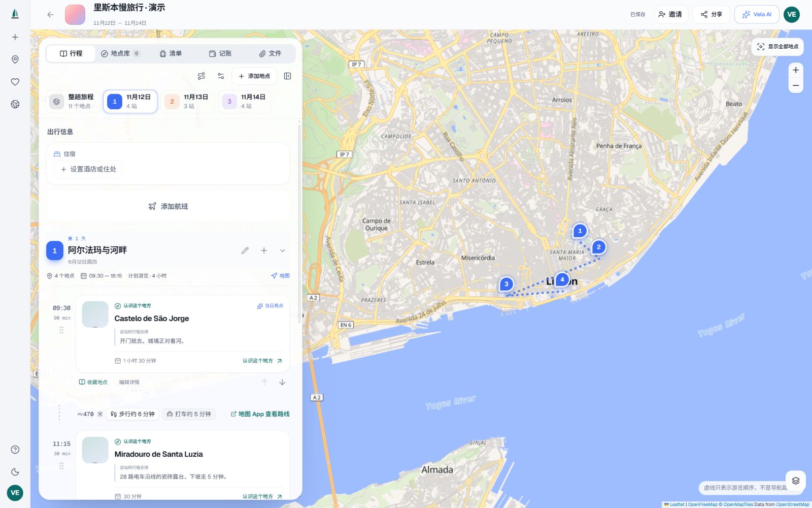This screenshot has width=812, height=508.
Task: Switch to the 地点库 tab
Action: 121,53
